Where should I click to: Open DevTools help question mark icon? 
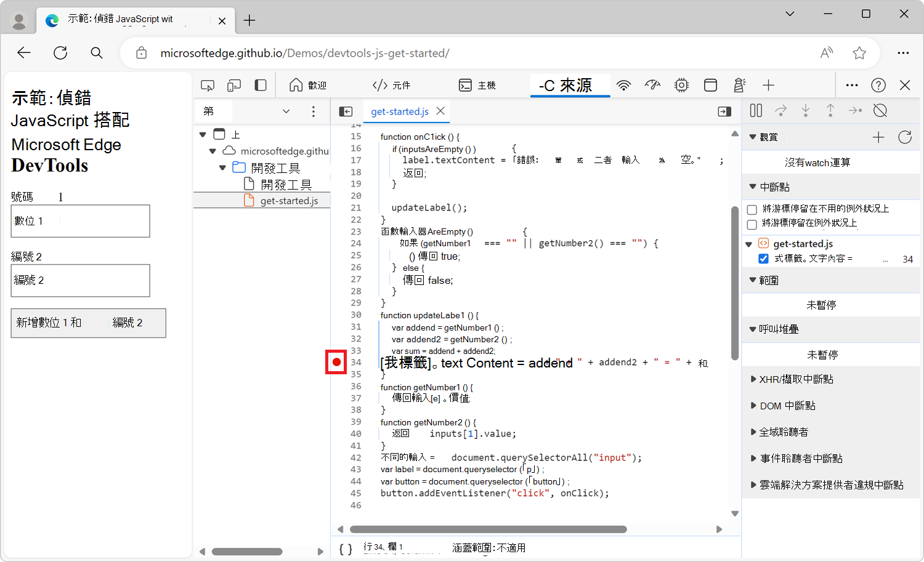878,86
